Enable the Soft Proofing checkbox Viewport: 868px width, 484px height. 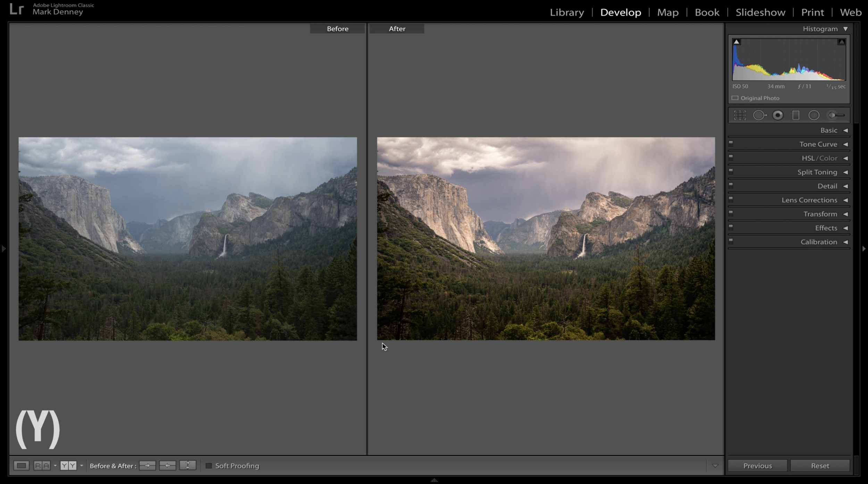click(x=209, y=466)
